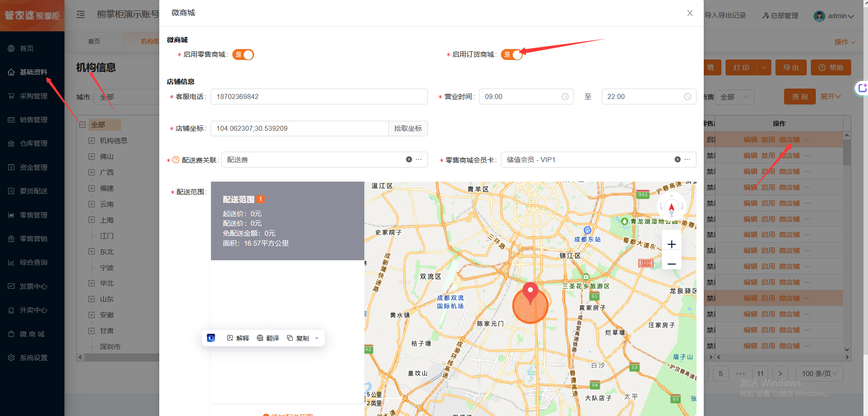Open the 操作 dropdown menu
Viewport: 868px width, 416px height.
tap(844, 42)
